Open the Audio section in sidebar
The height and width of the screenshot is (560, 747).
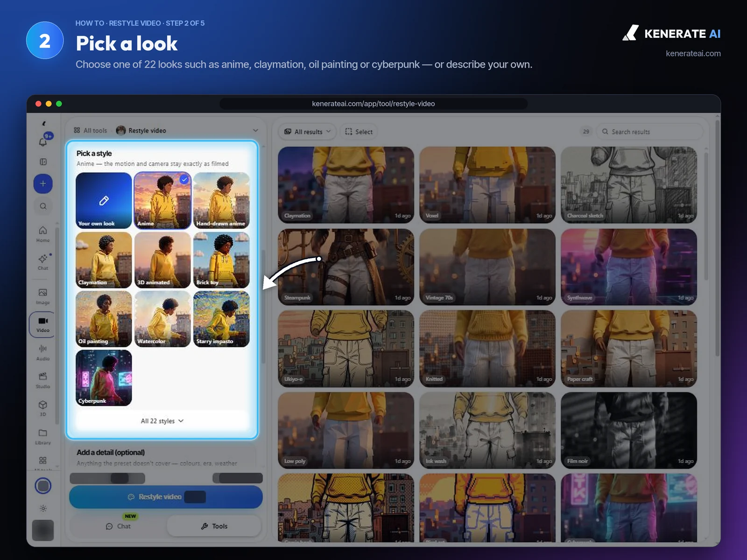tap(43, 352)
